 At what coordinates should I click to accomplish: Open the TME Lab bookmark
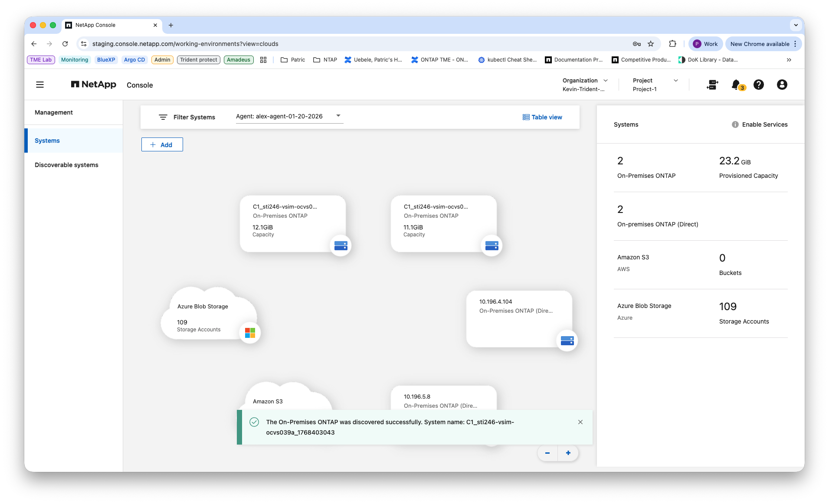41,60
